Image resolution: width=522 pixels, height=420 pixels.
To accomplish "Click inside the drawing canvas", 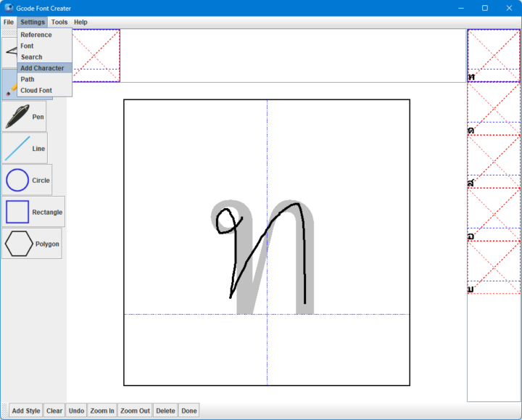I will coord(267,242).
